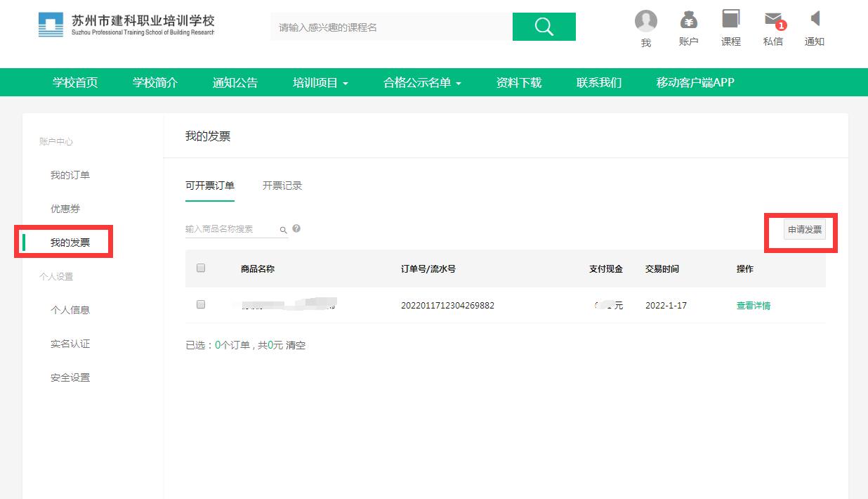The width and height of the screenshot is (868, 499).
Task: Switch to the 开票记录 tab
Action: pos(282,186)
